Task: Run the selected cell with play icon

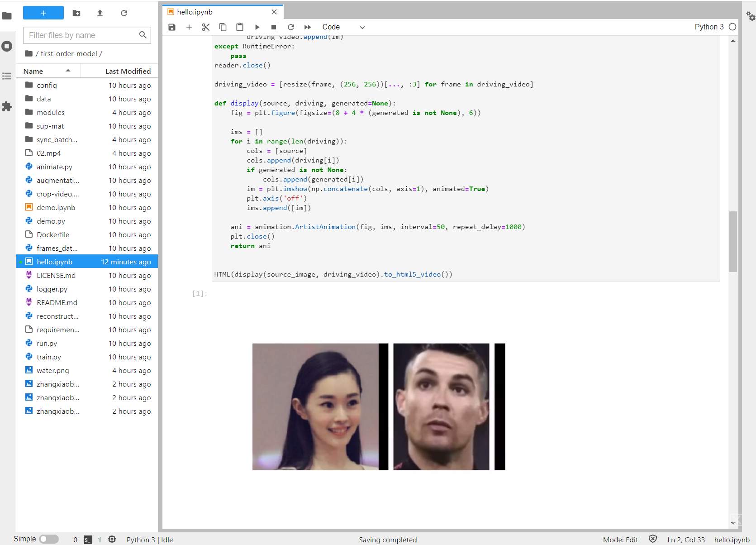Action: click(257, 27)
